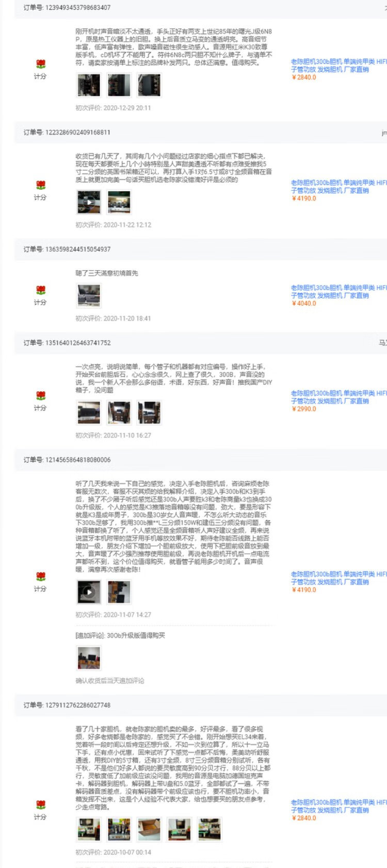387x868 pixels.
Task: Click the flower rating icon in the 2020-11-20 review
Action: pos(40,291)
